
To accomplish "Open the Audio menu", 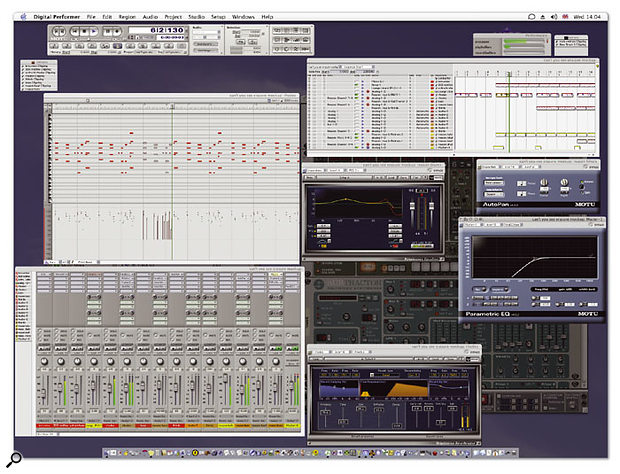I will 150,17.
